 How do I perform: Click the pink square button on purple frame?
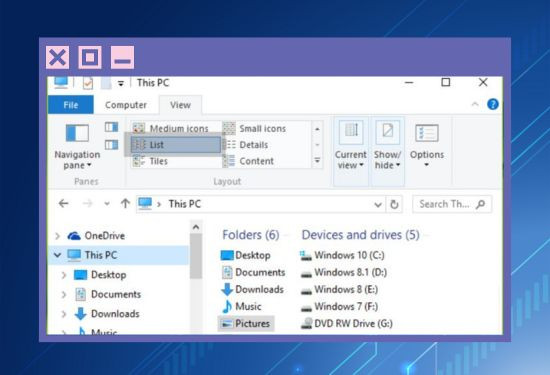click(90, 57)
